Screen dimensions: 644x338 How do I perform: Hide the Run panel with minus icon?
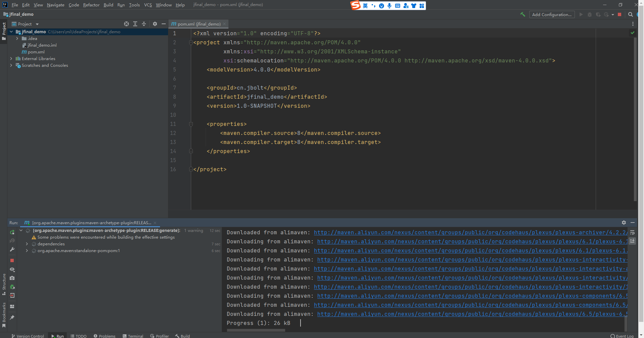[x=633, y=223]
